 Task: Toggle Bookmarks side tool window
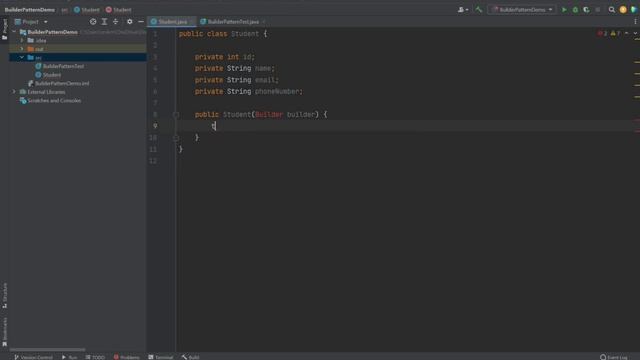[4, 332]
